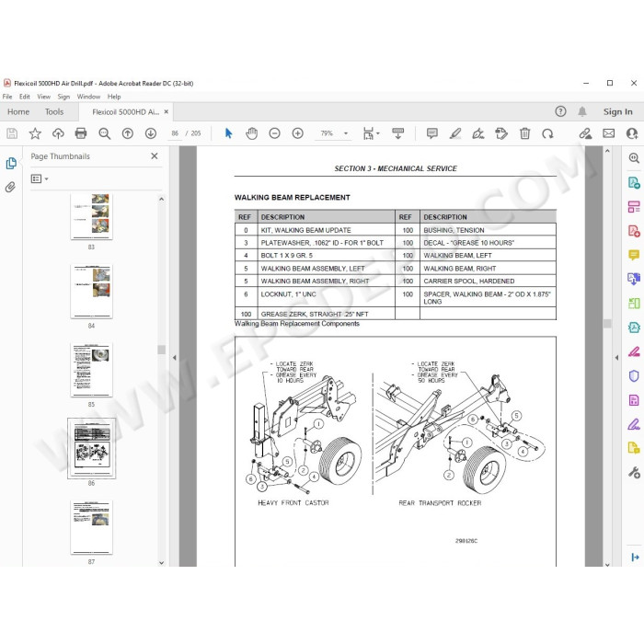Click document scrollbar up arrow
This screenshot has width=644, height=644.
tap(607, 151)
